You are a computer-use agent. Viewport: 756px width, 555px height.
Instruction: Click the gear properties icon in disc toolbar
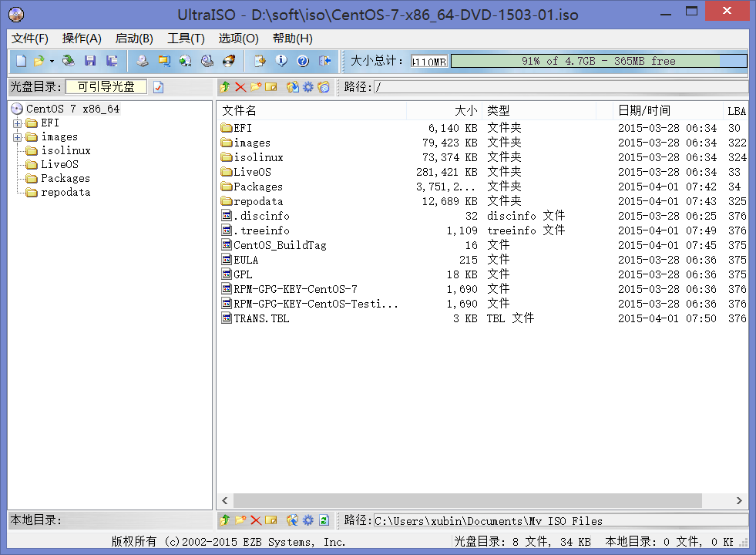pyautogui.click(x=308, y=87)
